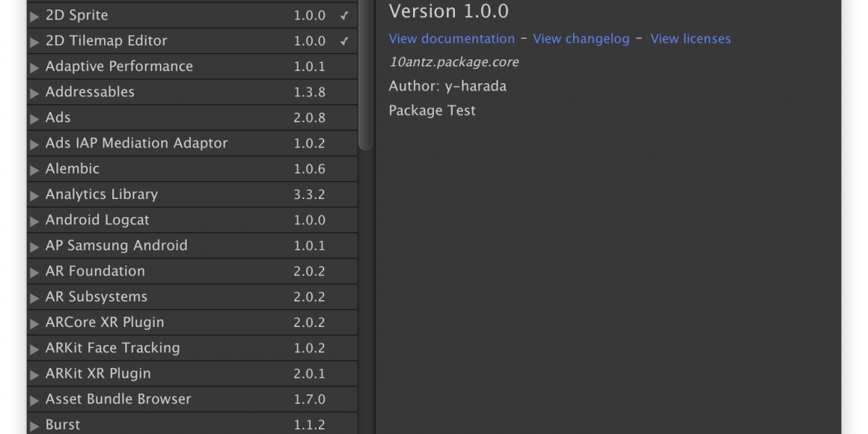The image size is (868, 434).
Task: Select the ARCore XR Plugin package
Action: click(x=104, y=322)
